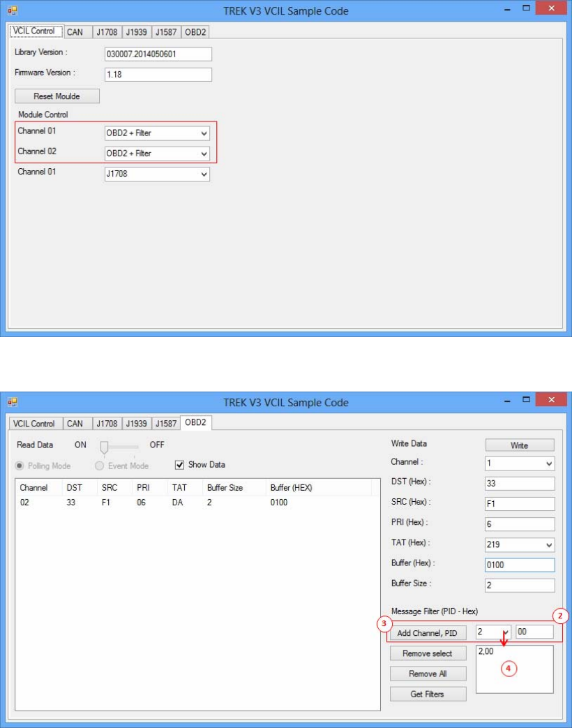Click the Reset Moulde button
Viewport: 572px width, 728px height.
[x=57, y=96]
